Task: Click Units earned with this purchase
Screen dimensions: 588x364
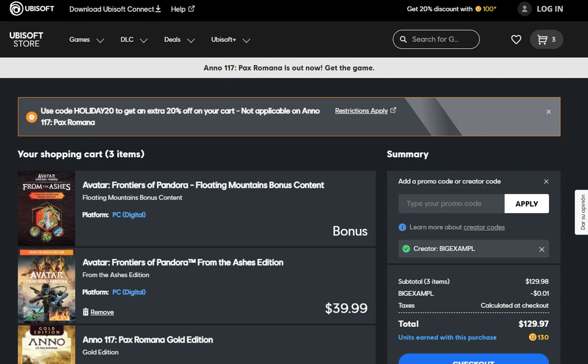Action: pos(447,337)
